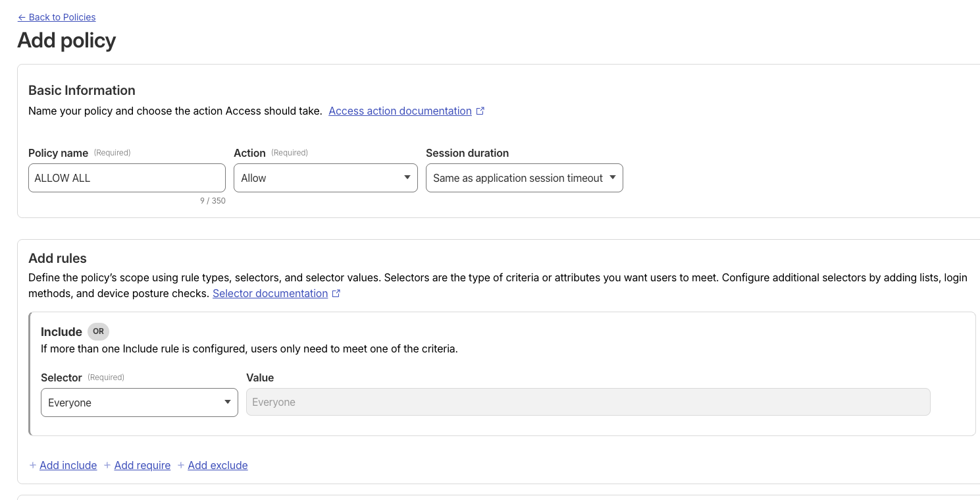The width and height of the screenshot is (980, 500).
Task: Expand the Session duration dropdown
Action: click(x=524, y=178)
